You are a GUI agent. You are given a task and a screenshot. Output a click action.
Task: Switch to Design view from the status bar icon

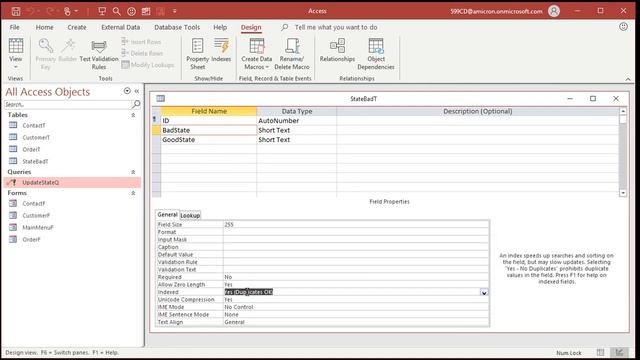tap(619, 352)
